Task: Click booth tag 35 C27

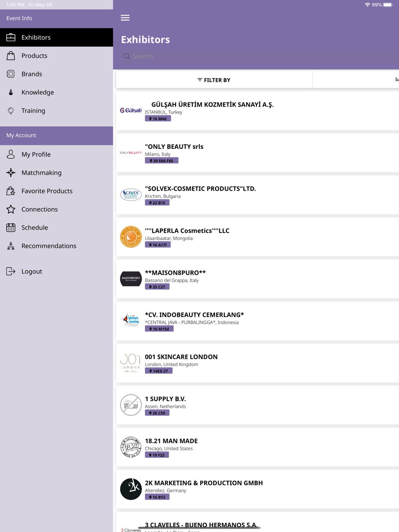Action: [157, 287]
